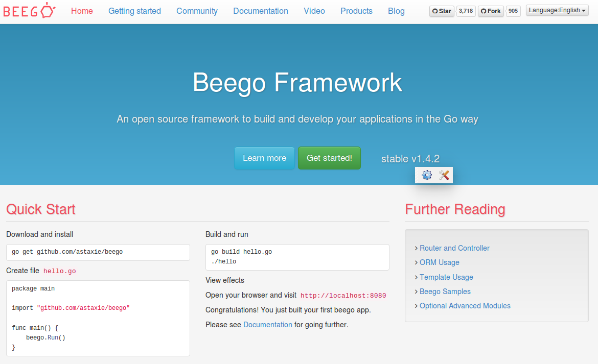This screenshot has width=598, height=364.
Task: Go to Community nav item
Action: coord(197,11)
